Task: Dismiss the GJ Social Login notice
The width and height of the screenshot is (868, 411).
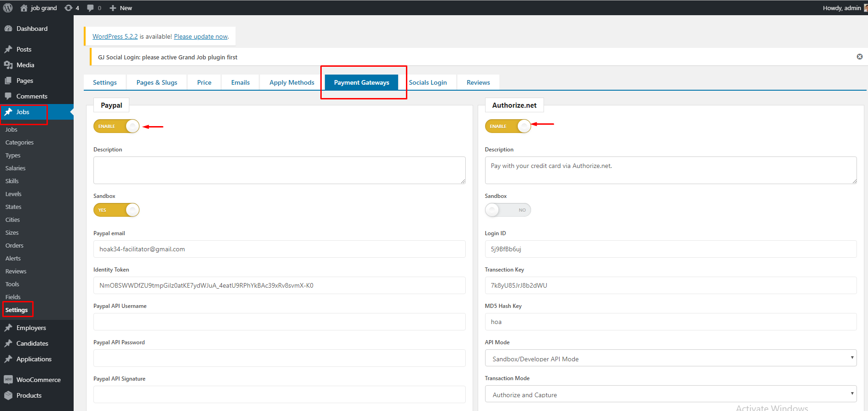Action: click(859, 57)
